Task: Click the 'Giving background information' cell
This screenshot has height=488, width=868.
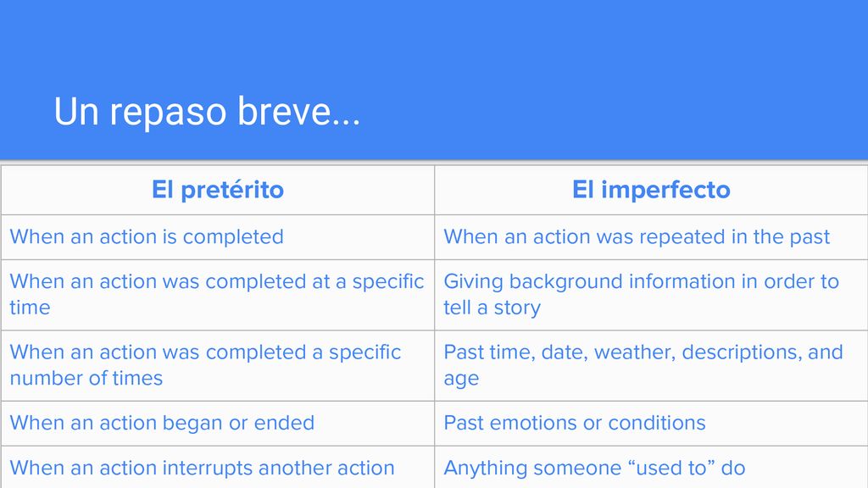Action: click(x=651, y=295)
